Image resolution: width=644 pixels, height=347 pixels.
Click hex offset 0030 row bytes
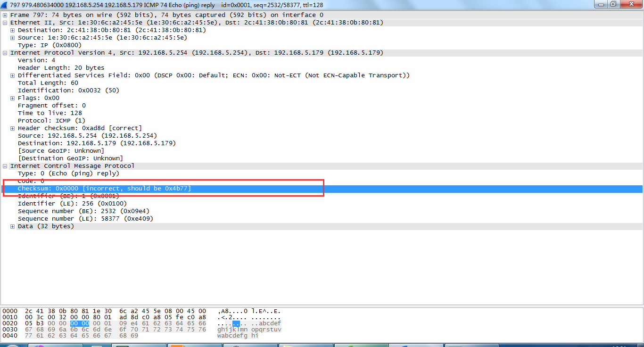[116, 330]
